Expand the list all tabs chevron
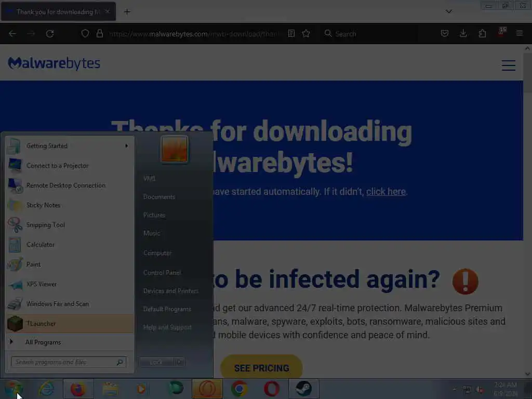 [x=448, y=11]
